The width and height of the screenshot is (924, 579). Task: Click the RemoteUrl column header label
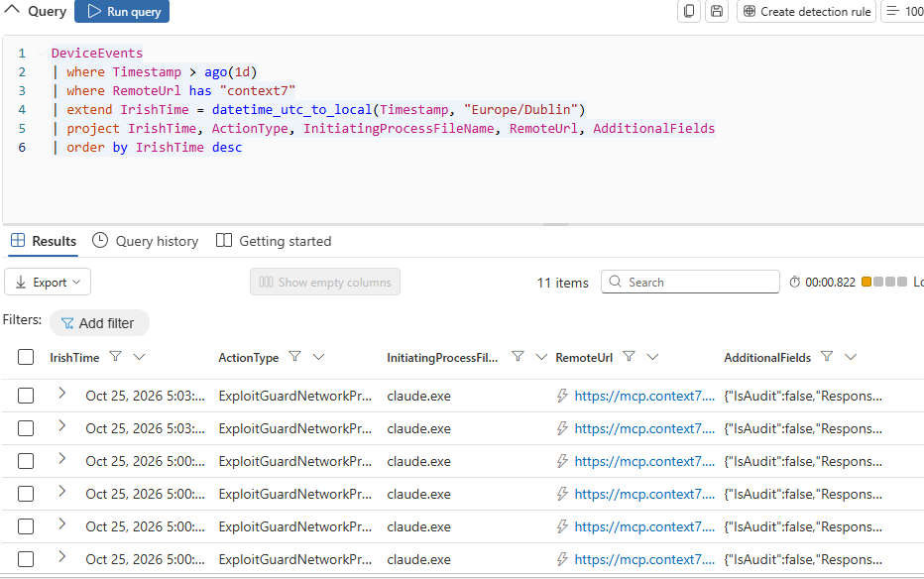(x=584, y=358)
